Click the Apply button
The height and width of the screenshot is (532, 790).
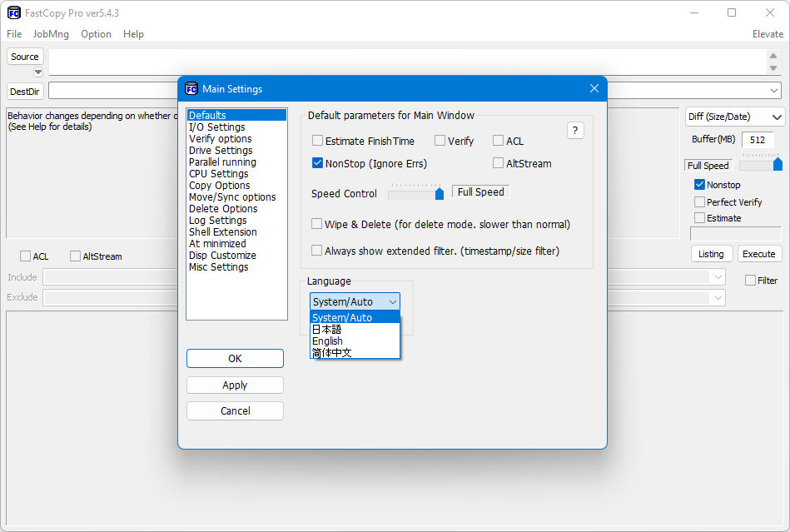235,385
